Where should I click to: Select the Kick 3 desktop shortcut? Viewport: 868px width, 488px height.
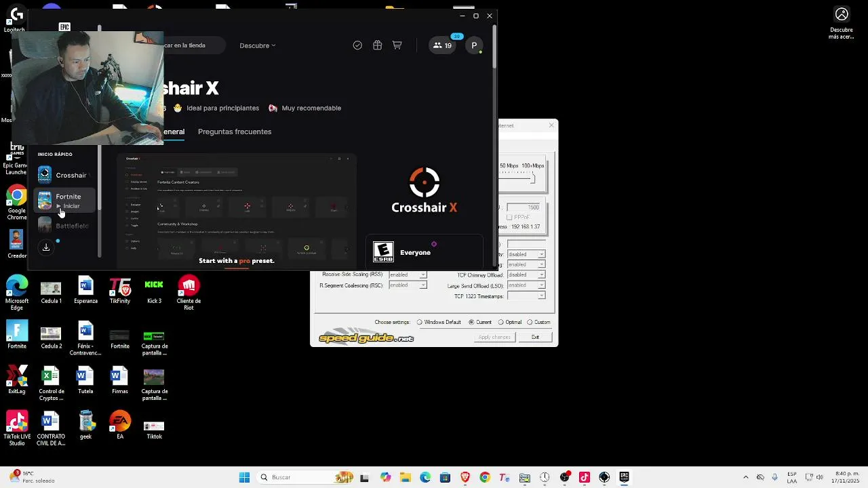(154, 291)
